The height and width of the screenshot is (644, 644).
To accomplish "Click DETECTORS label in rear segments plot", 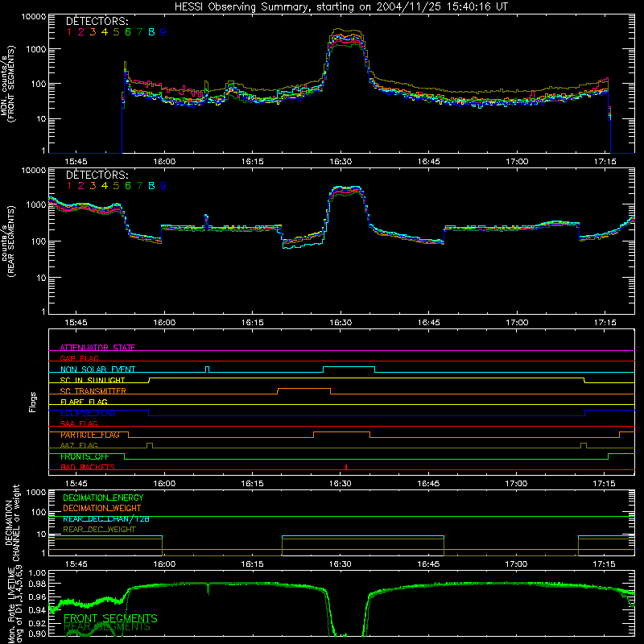I will tap(97, 175).
